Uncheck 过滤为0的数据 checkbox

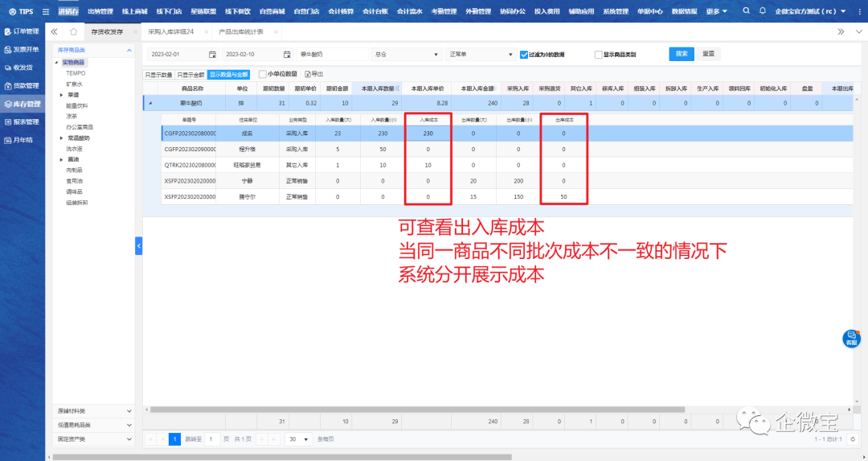click(x=524, y=55)
